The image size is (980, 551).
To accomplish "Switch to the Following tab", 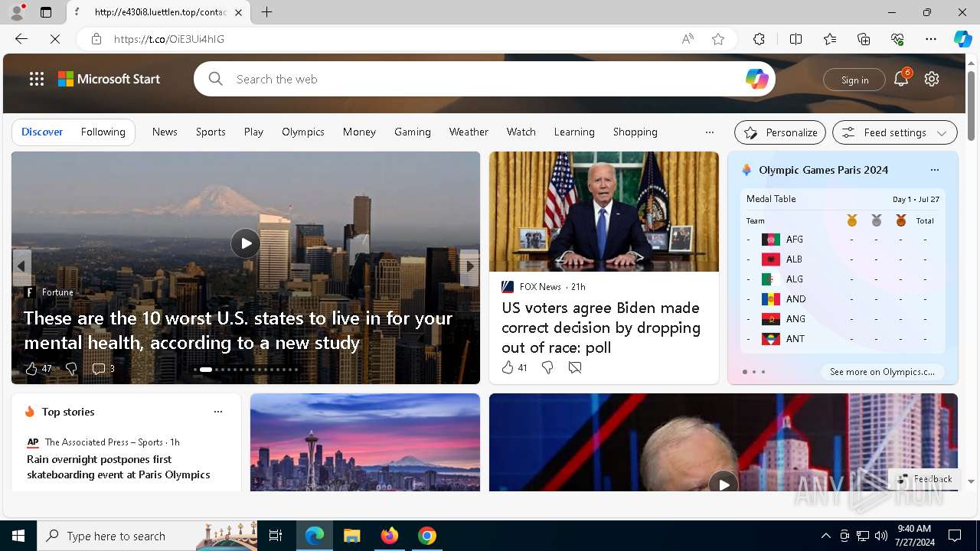I will coord(103,132).
